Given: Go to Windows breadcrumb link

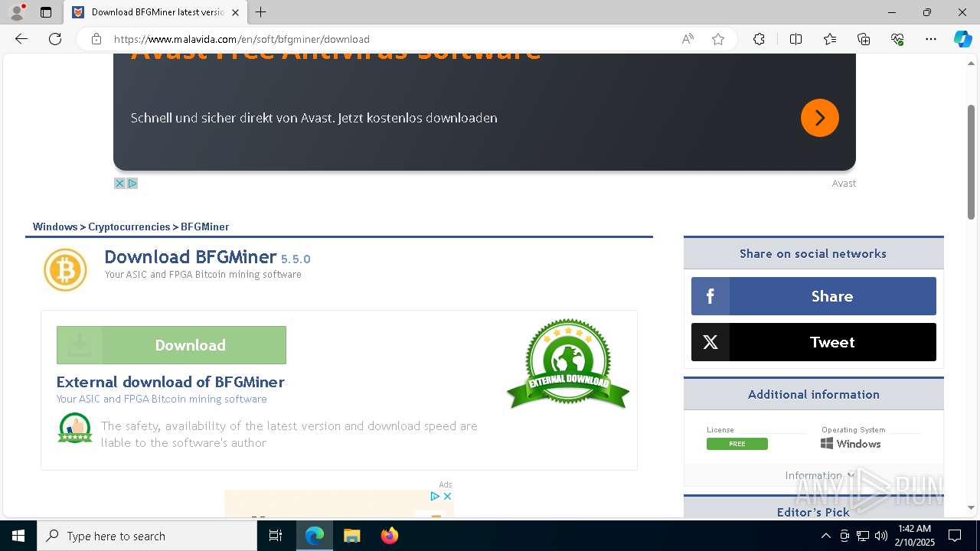Looking at the screenshot, I should point(55,227).
